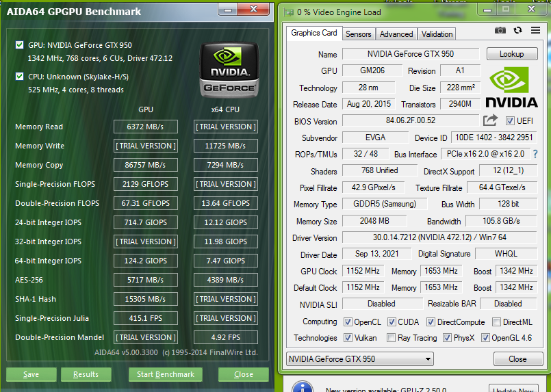The image size is (551, 392).
Task: Click the Release Date value Aug 20, 2015
Action: coord(369,104)
